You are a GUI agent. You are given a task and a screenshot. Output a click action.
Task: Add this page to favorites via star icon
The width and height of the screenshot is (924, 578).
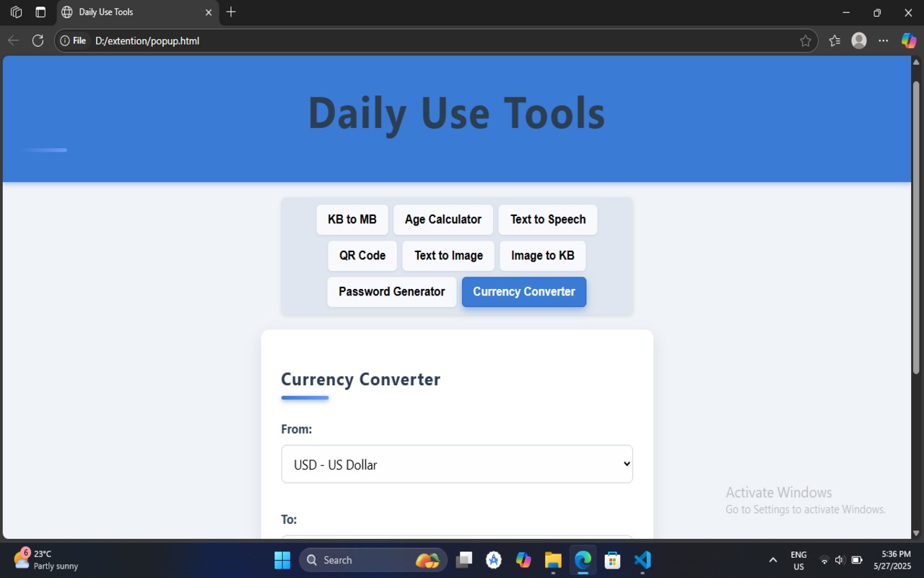click(806, 40)
